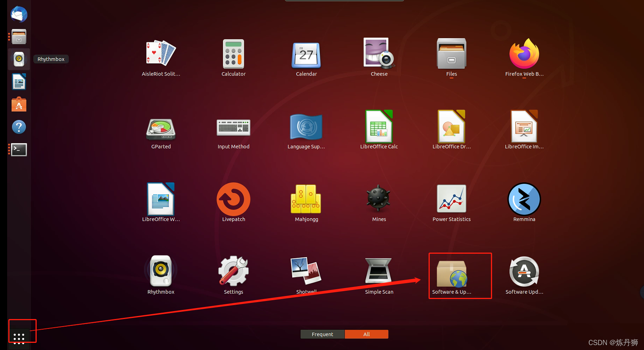Open Terminal from the dock
The height and width of the screenshot is (350, 644).
[19, 150]
